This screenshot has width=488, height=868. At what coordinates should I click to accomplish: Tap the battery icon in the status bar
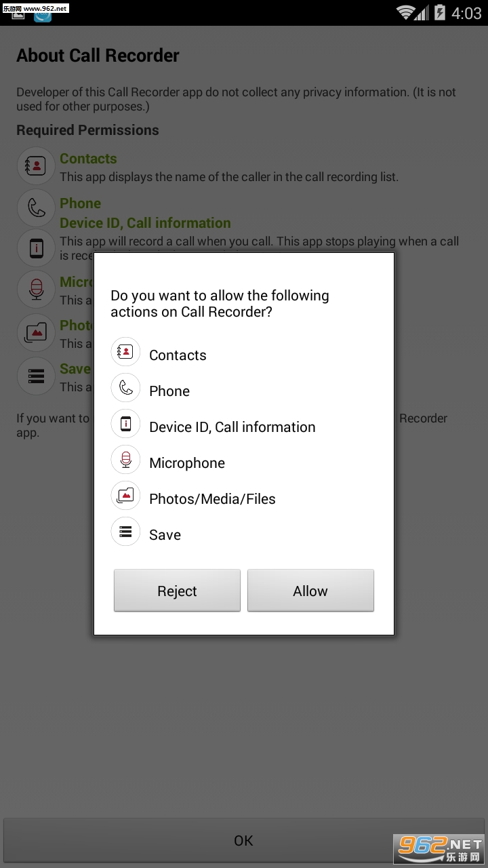click(x=440, y=12)
